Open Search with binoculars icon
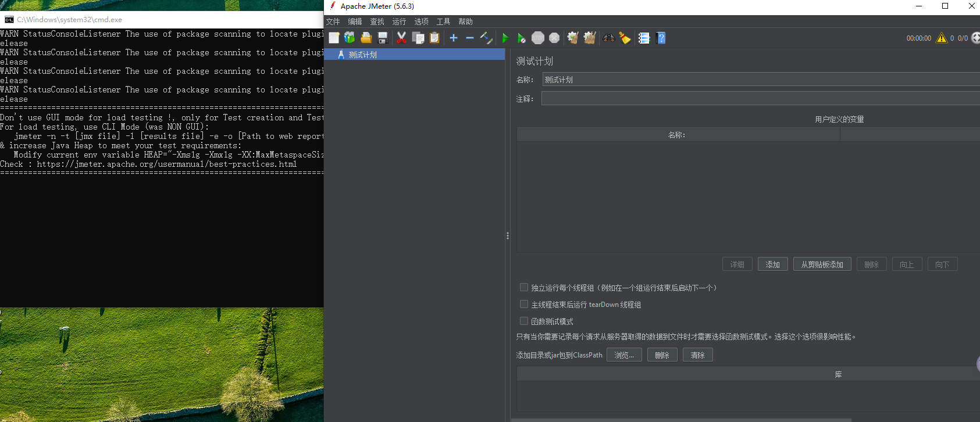The width and height of the screenshot is (980, 422). point(609,38)
